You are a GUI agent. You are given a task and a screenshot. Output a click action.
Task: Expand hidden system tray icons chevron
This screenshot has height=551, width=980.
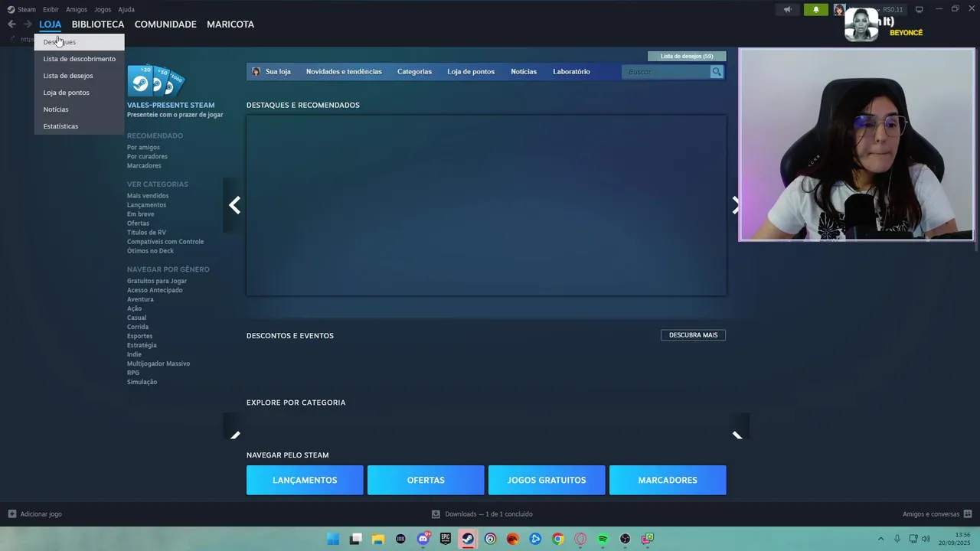coord(880,539)
